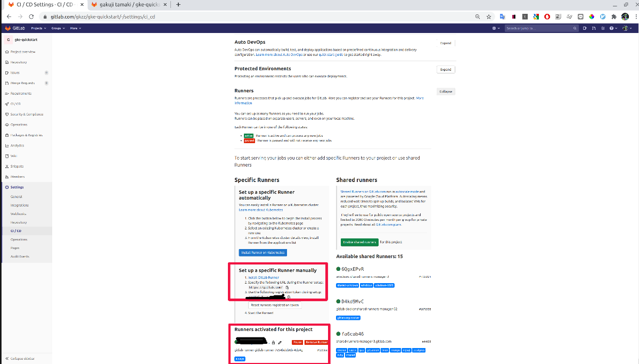Screen dimensions: 639x364
Task: Open Webhooks under Settings
Action: [x=18, y=213]
